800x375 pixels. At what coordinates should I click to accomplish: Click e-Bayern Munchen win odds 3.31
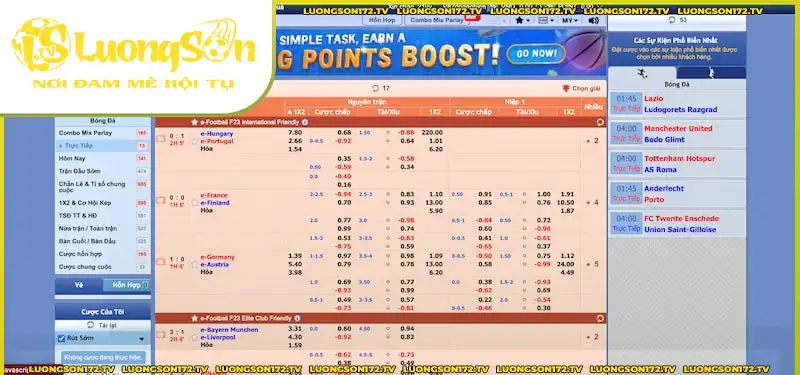point(295,329)
